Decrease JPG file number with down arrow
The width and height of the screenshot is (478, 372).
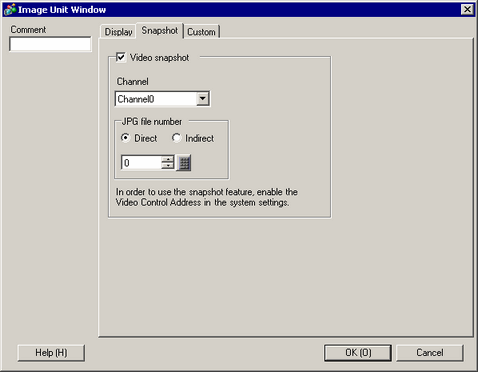pos(168,166)
